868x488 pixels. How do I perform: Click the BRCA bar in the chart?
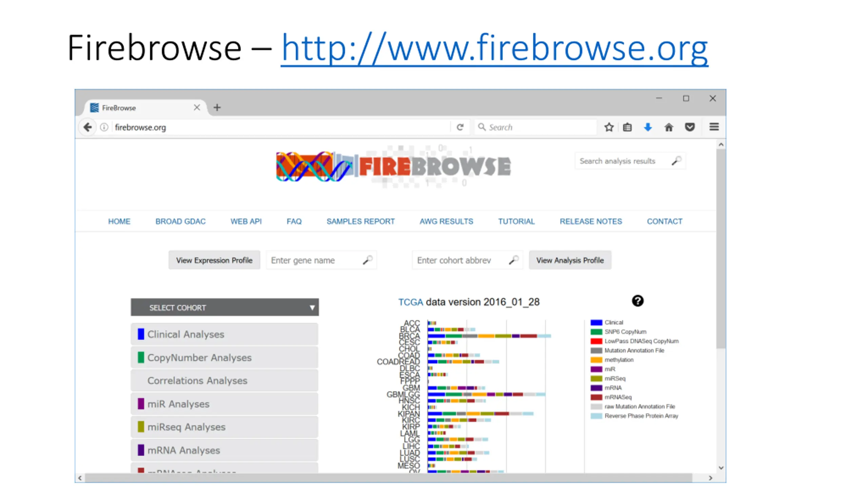(489, 336)
